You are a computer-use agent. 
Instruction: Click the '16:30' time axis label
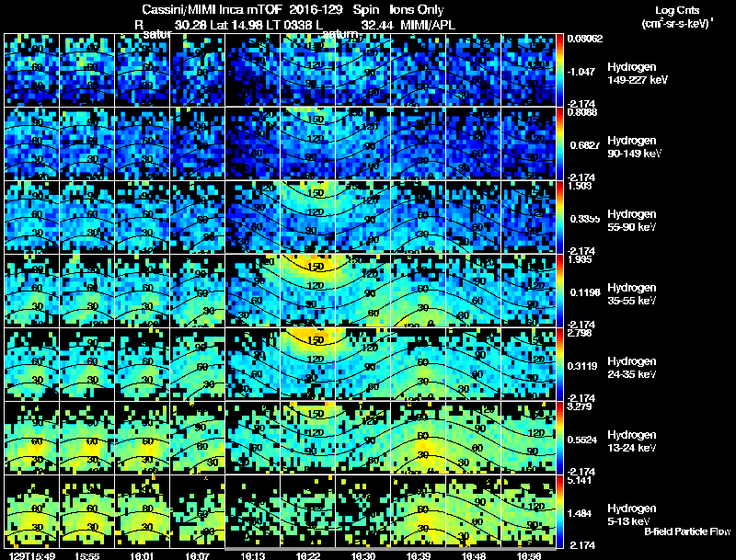pos(363,555)
